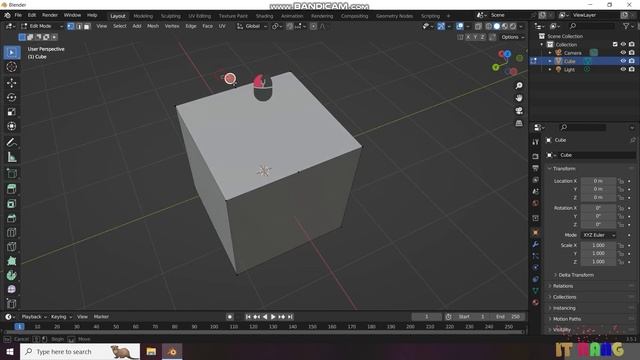Screen dimensions: 640x360
Task: Select the Poly Build tool
Action: 11,261
